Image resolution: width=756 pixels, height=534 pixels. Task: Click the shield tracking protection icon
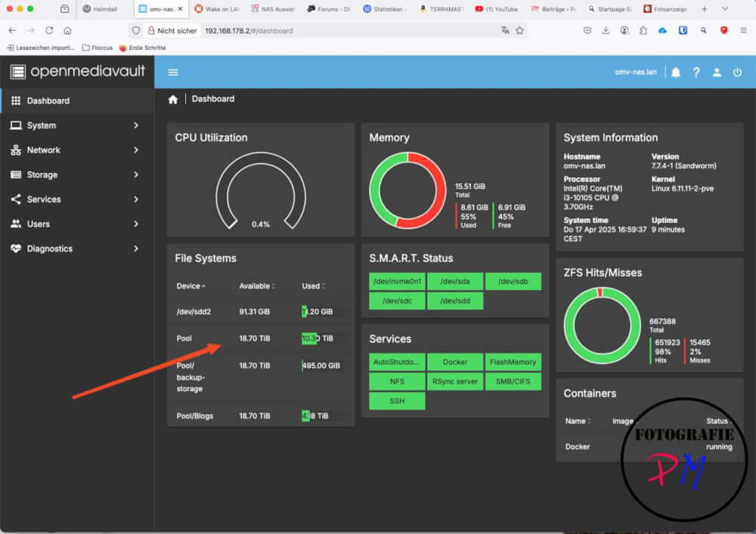click(136, 30)
